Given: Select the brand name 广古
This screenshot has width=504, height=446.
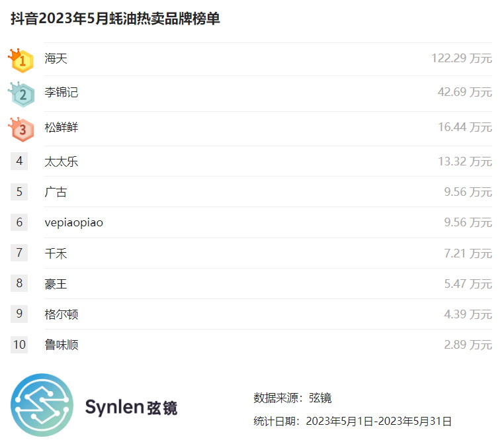Looking at the screenshot, I should [56, 193].
